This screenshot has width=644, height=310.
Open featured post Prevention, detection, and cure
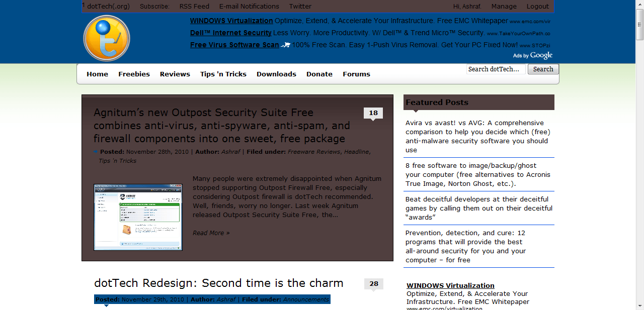466,246
